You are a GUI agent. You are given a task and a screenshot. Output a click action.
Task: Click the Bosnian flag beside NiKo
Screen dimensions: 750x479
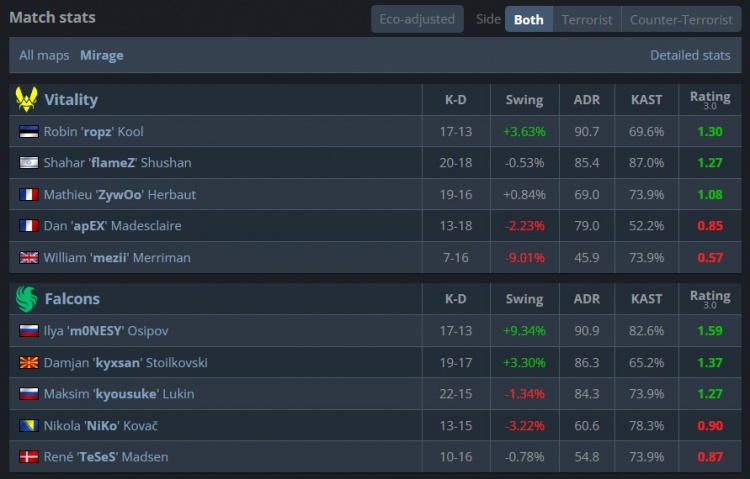click(28, 426)
